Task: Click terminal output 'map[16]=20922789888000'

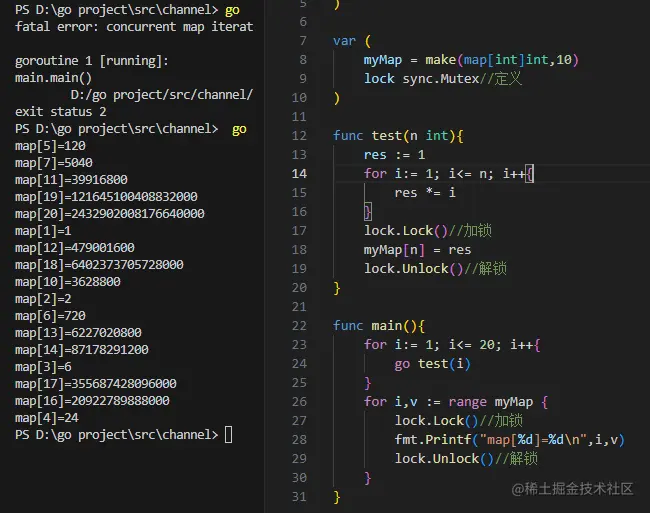Action: pos(92,401)
